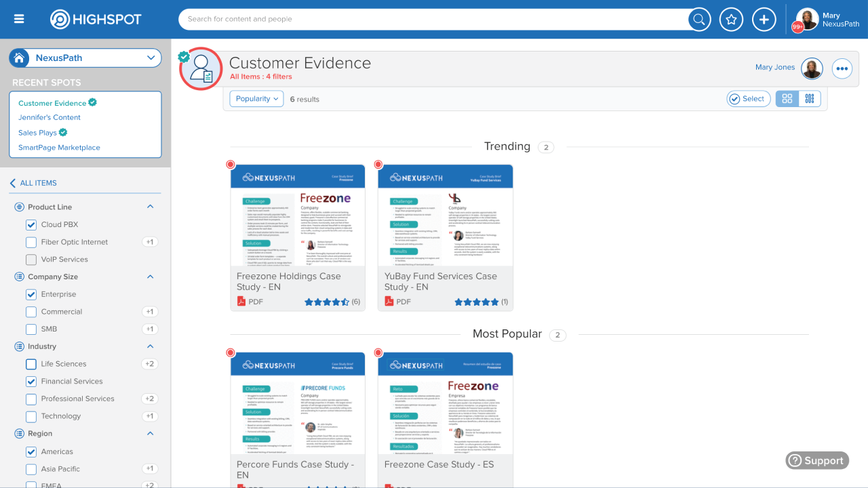Click the search magnifier icon
868x488 pixels.
tap(699, 19)
